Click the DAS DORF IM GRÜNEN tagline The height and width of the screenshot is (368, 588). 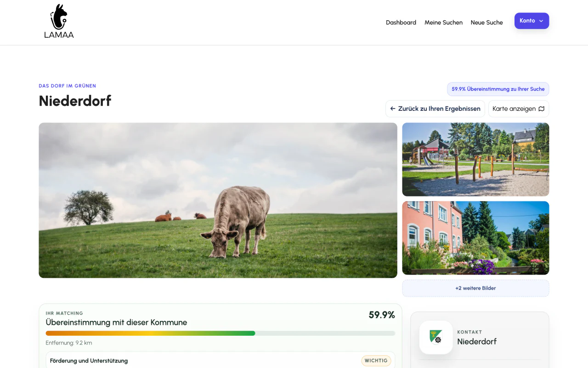(68, 86)
